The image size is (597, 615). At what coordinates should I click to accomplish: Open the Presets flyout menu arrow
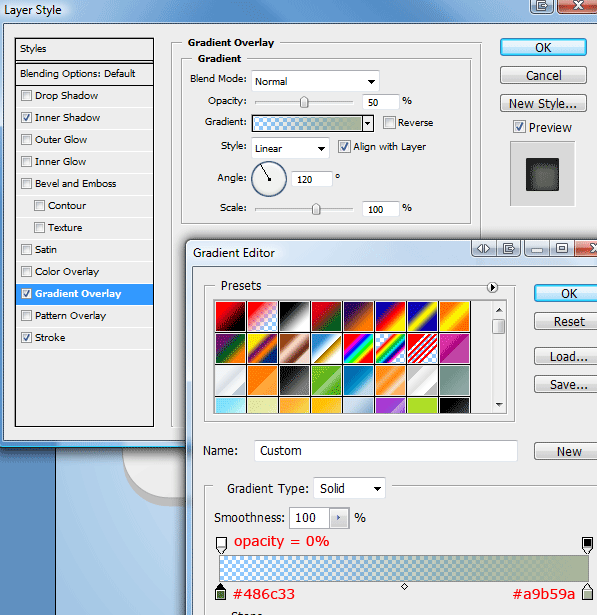[492, 287]
